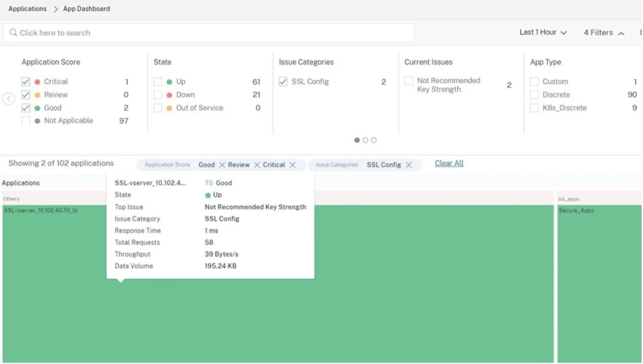Viewport: 643px width, 364px height.
Task: Click the Showing 2 of 102 applications text
Action: [x=61, y=163]
